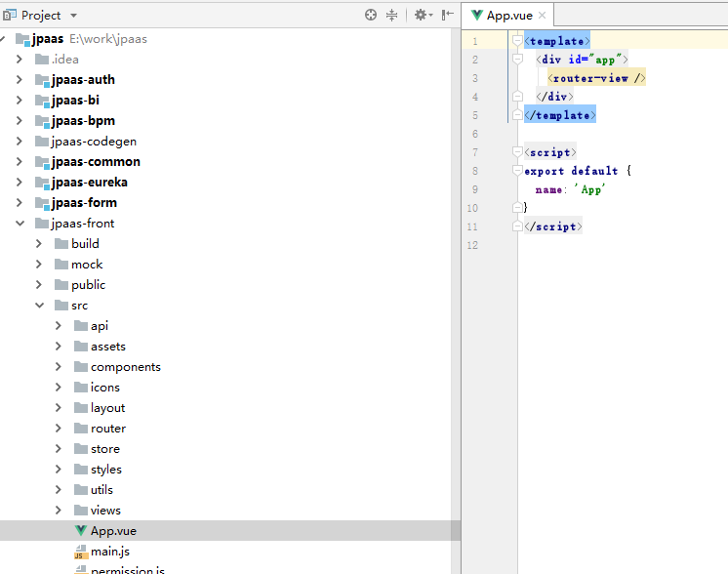The width and height of the screenshot is (728, 574).
Task: Fold the template tag on line 1
Action: [x=517, y=41]
